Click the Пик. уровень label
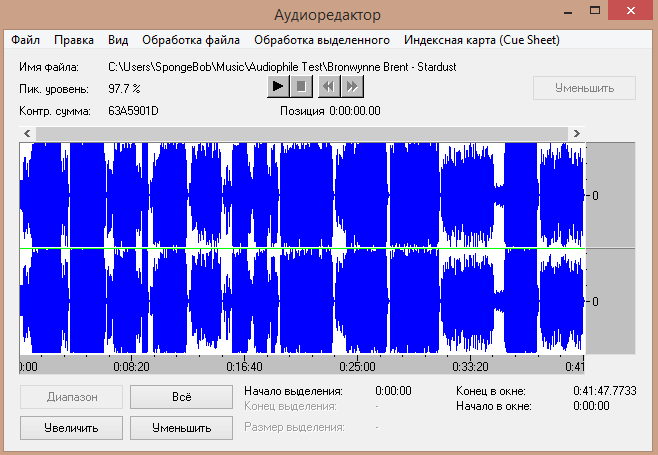The width and height of the screenshot is (658, 455). click(x=54, y=89)
